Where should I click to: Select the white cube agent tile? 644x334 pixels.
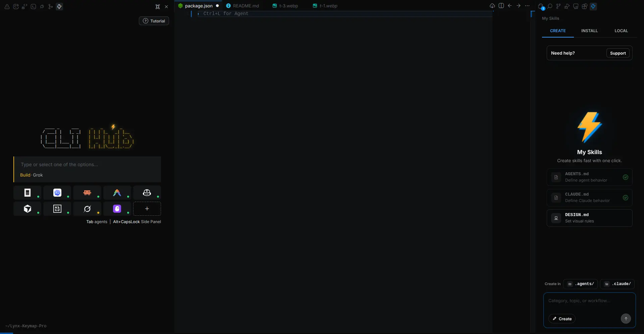[x=28, y=209]
